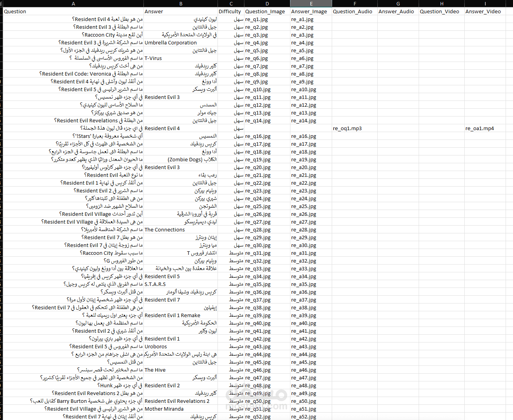Click the 'Resident Evil 4' answer cell
Image resolution: width=513 pixels, height=420 pixels.
coord(180,128)
